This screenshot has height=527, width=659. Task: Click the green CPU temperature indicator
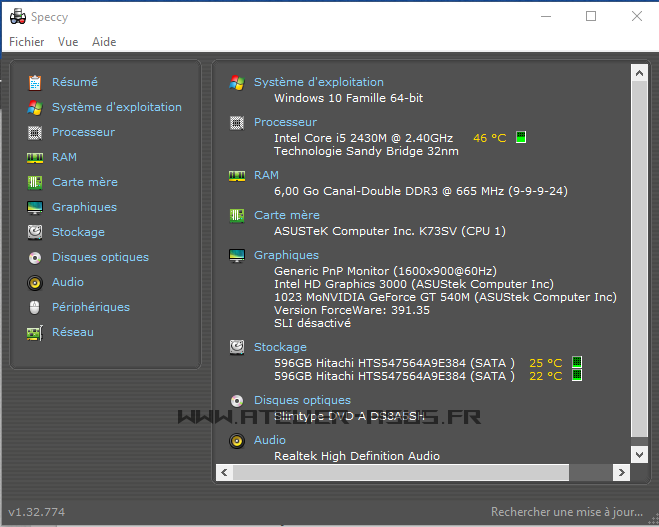coord(521,138)
